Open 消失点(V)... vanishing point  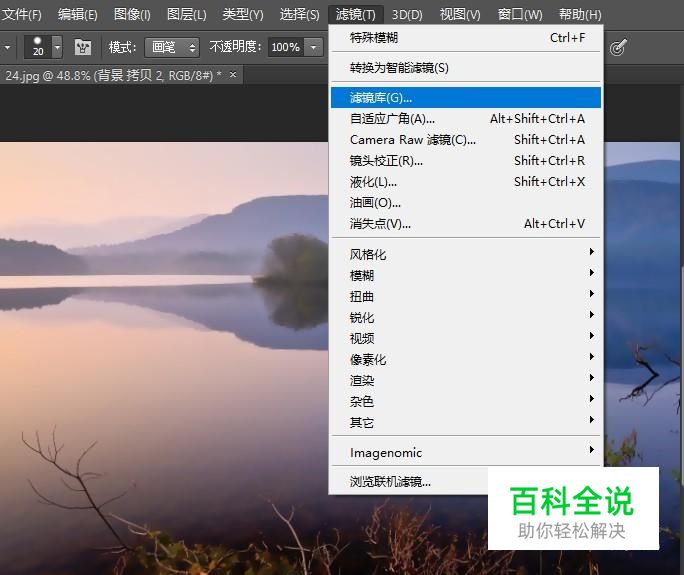pyautogui.click(x=466, y=223)
